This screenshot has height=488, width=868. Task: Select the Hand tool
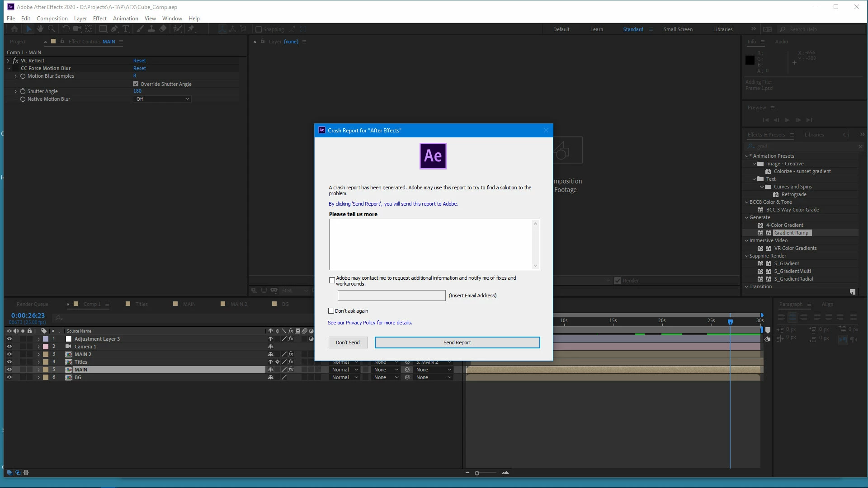(x=40, y=29)
